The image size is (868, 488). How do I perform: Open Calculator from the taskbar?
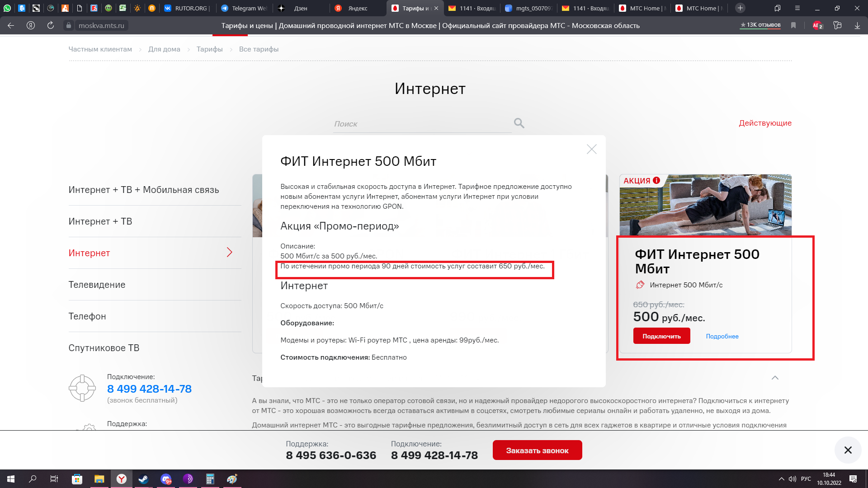(210, 479)
